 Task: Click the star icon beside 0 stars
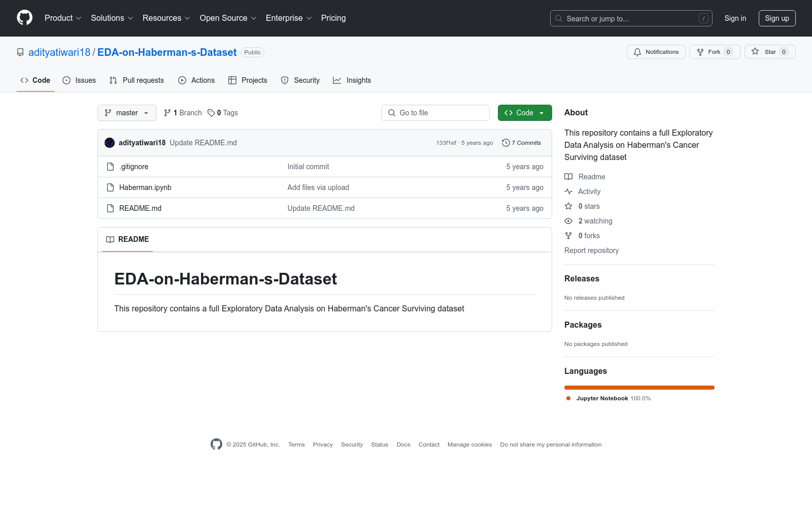(x=568, y=206)
